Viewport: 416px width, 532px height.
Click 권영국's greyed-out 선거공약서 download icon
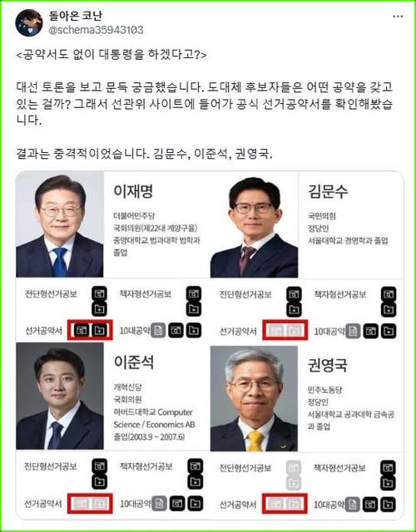click(294, 504)
